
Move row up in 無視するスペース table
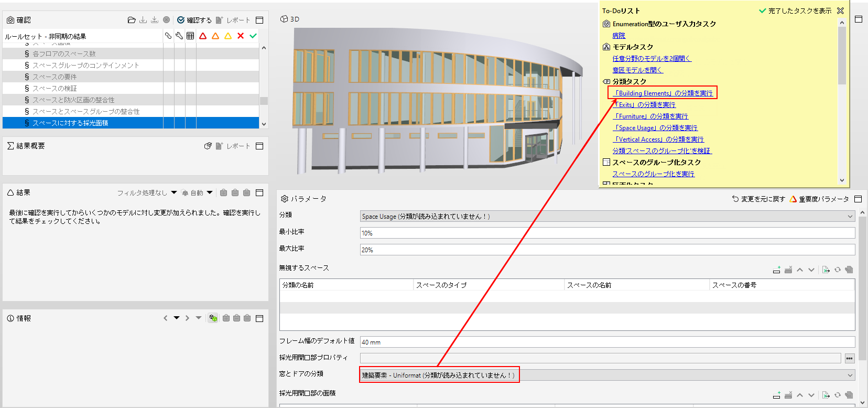click(x=800, y=270)
